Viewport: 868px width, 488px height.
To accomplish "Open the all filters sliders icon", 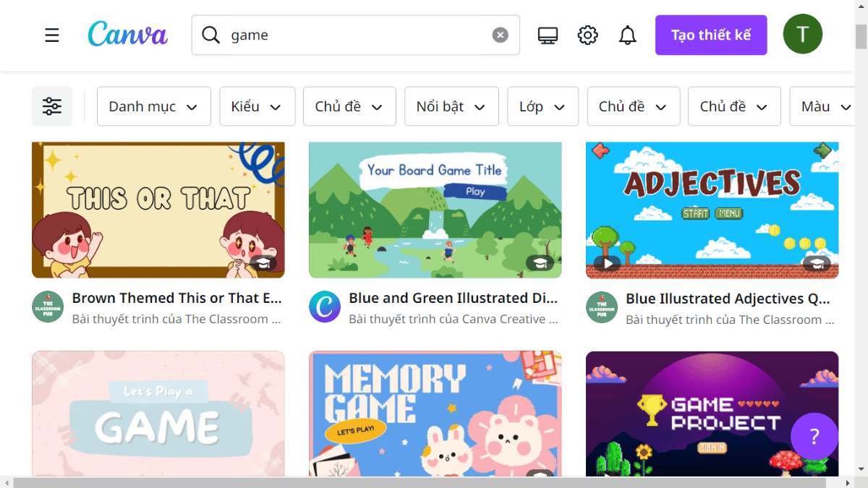I will coord(52,106).
